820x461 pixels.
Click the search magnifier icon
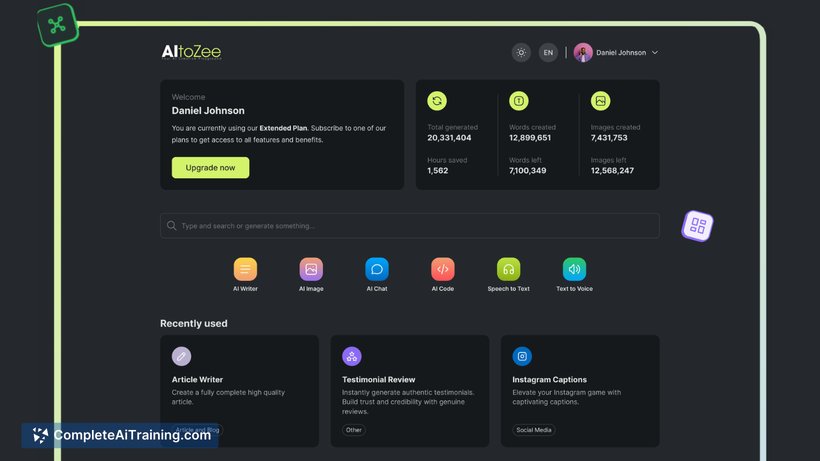[x=172, y=226]
